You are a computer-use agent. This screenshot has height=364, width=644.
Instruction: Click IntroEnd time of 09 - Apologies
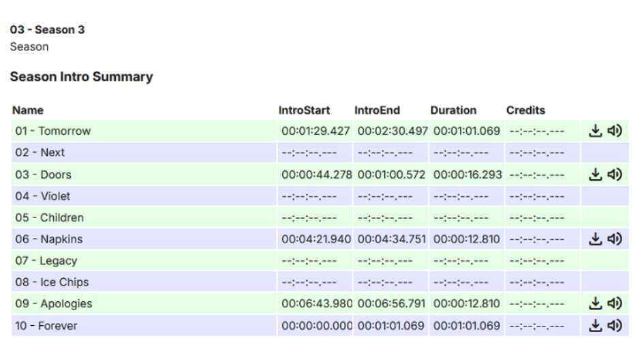392,303
